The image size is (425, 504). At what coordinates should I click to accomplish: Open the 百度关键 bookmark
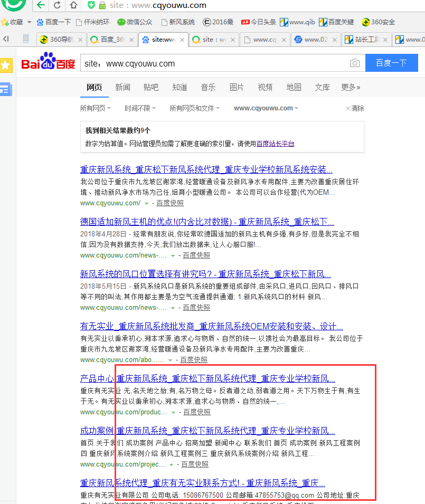(337, 22)
